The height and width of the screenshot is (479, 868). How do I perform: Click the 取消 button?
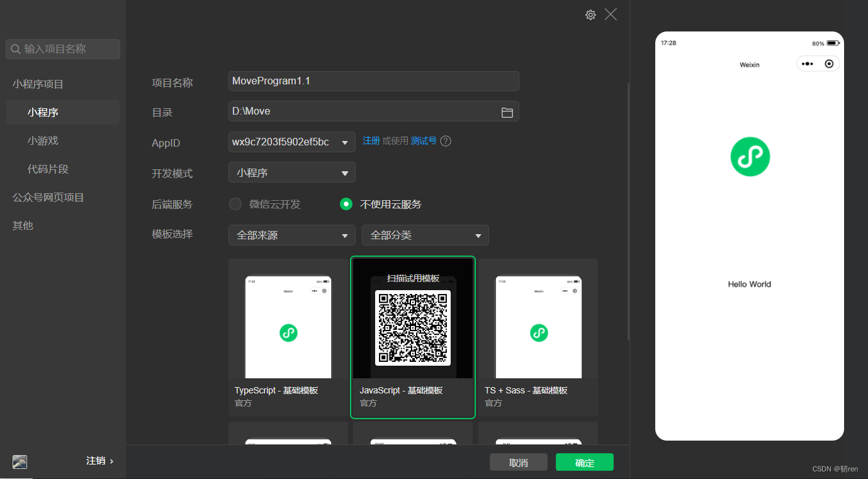click(519, 462)
